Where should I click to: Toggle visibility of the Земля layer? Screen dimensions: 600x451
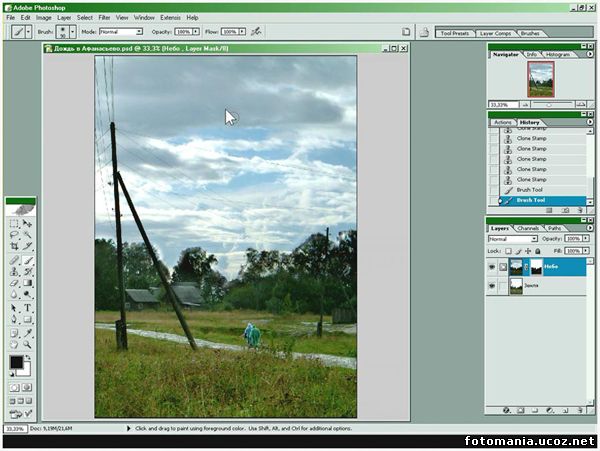pyautogui.click(x=492, y=286)
